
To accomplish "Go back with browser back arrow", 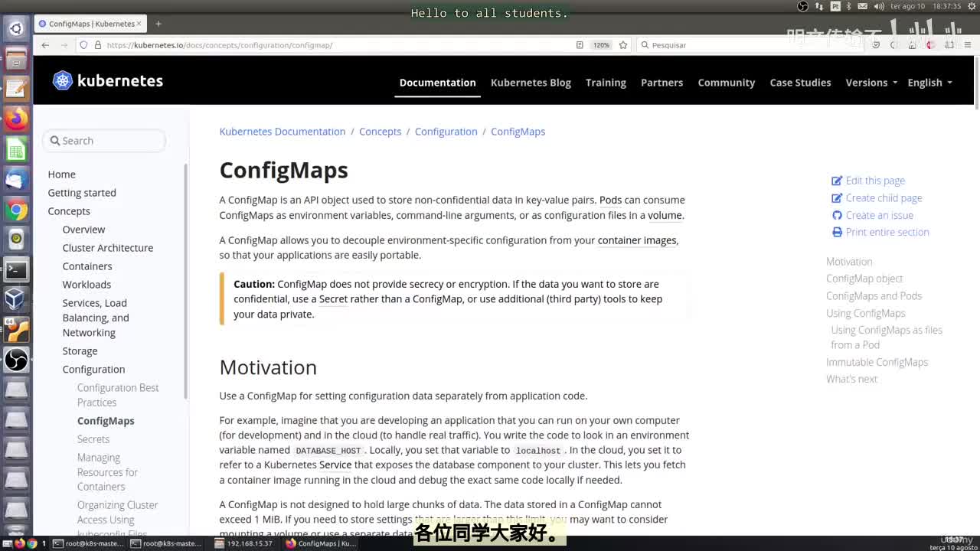I will (45, 45).
